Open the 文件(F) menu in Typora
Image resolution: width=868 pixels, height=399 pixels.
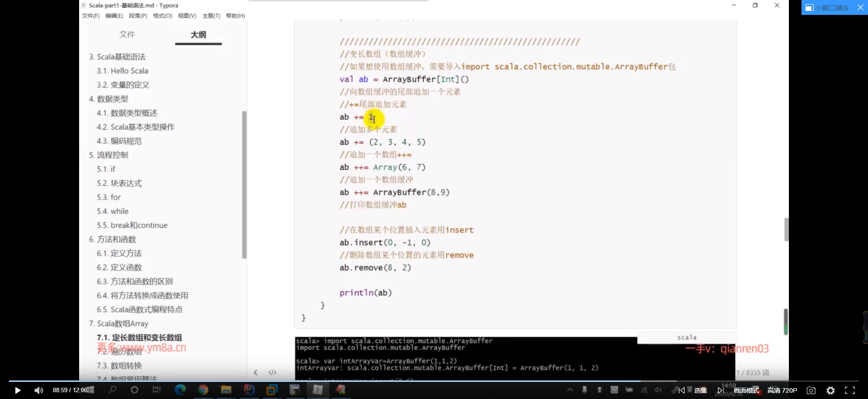click(x=91, y=16)
